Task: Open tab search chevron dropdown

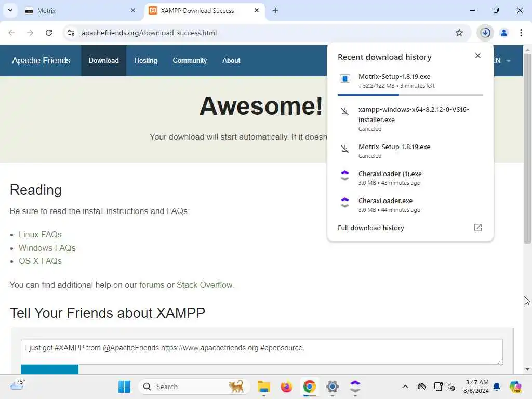Action: 10,10
